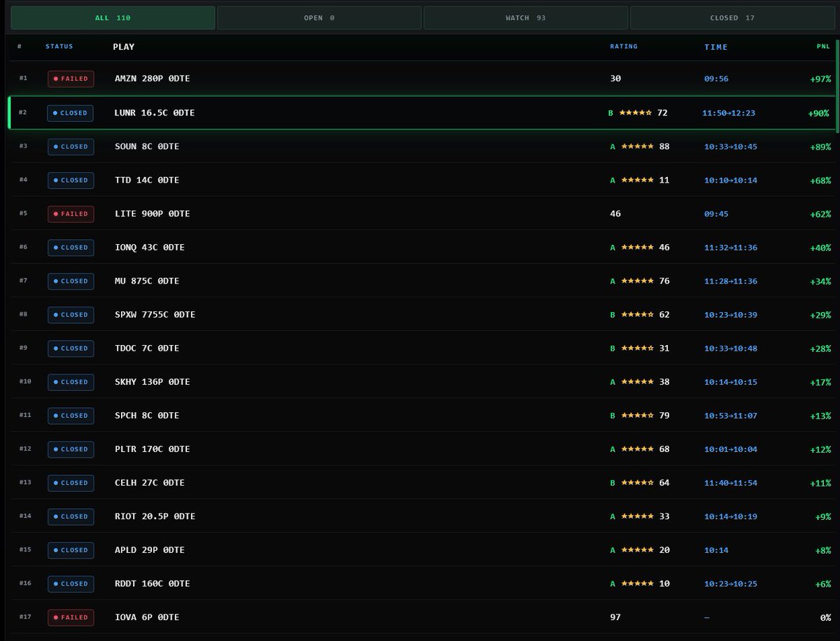
Task: Click the # column header
Action: [x=20, y=47]
